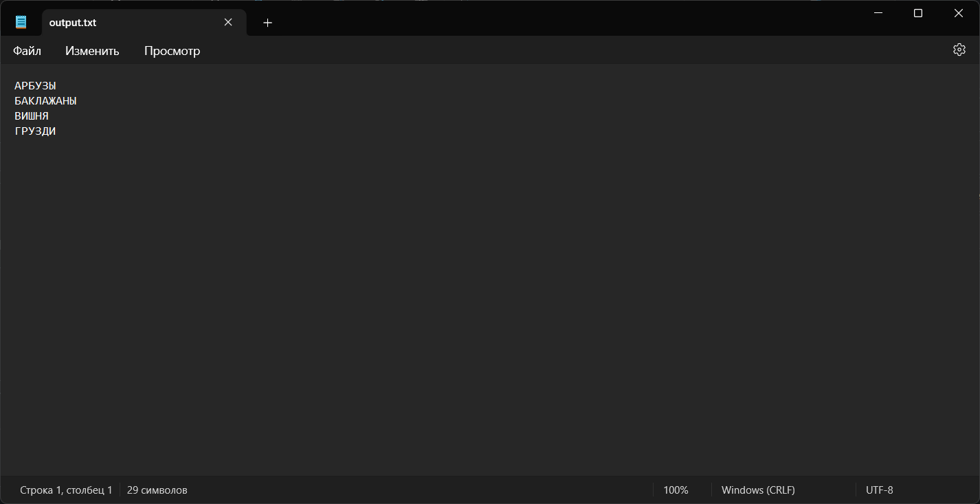Place cursor in the word ГРУЗДИ

pos(35,131)
